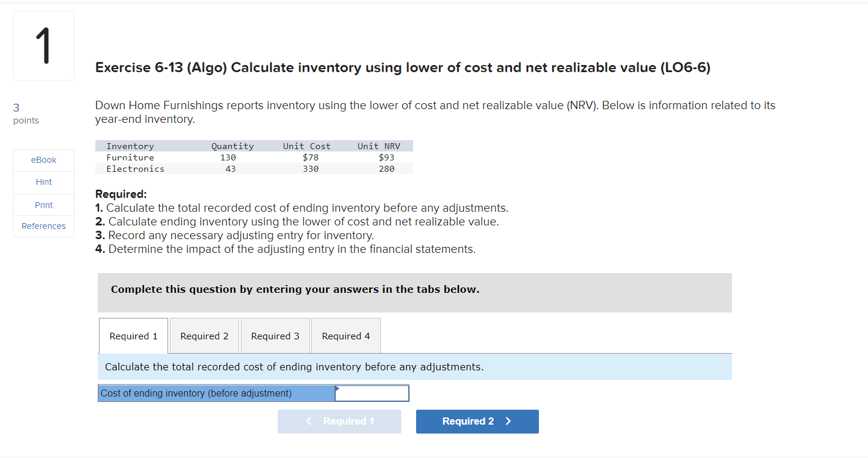The height and width of the screenshot is (458, 868).
Task: Switch to the Required 4 tab
Action: point(346,335)
